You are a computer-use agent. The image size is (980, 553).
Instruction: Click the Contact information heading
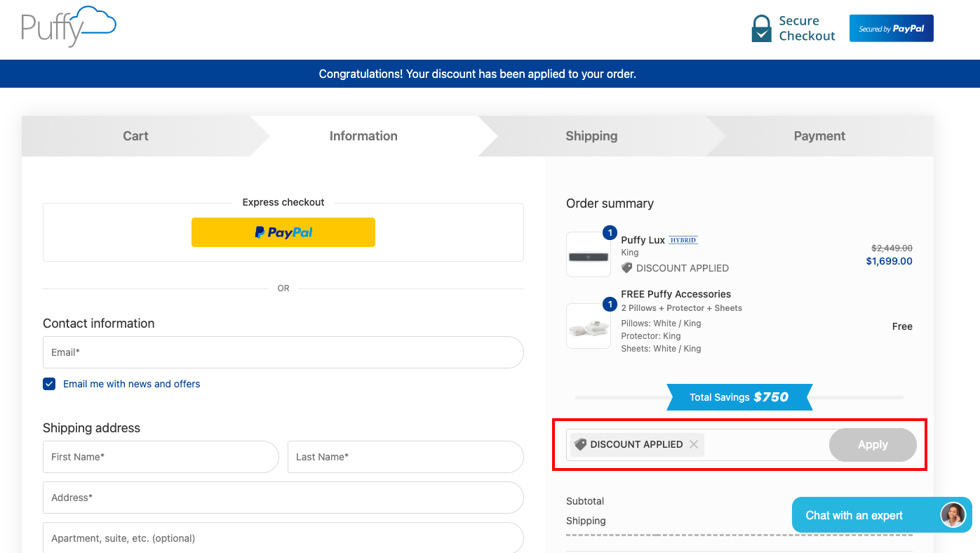click(x=99, y=324)
